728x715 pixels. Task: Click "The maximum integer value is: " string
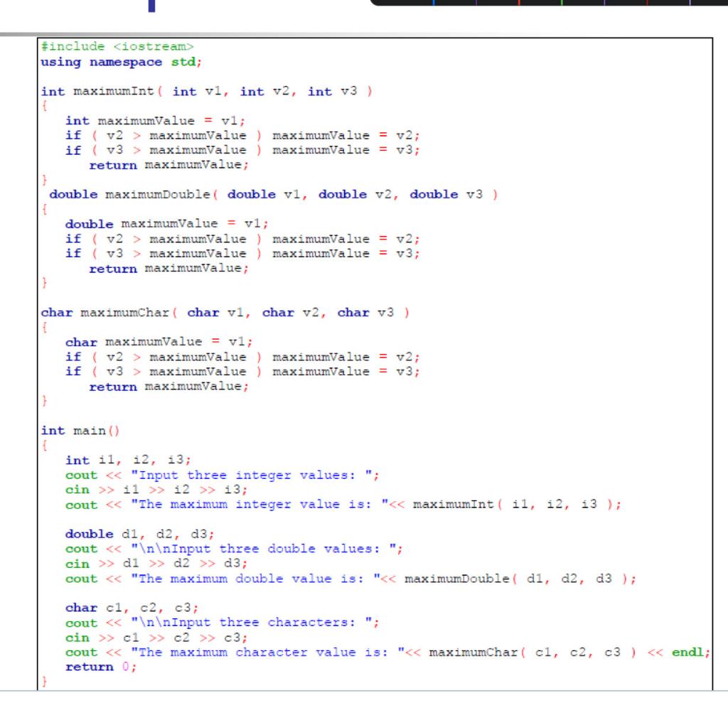(260, 504)
